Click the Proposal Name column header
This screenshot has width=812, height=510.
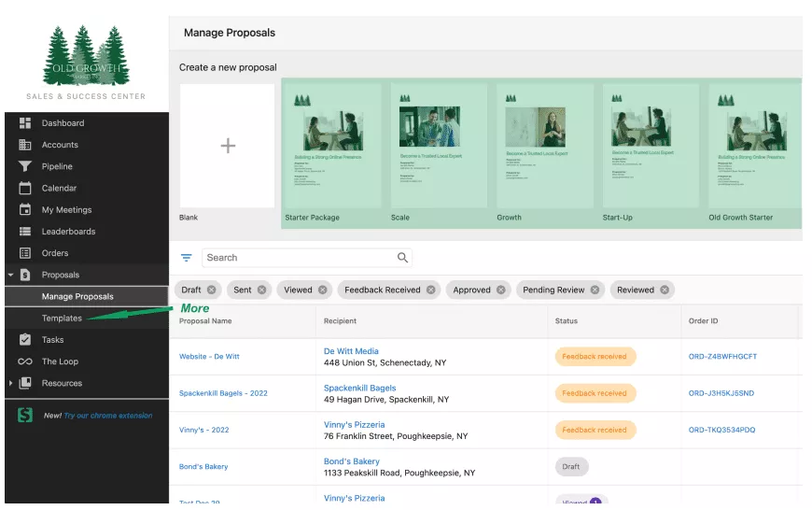coord(205,321)
